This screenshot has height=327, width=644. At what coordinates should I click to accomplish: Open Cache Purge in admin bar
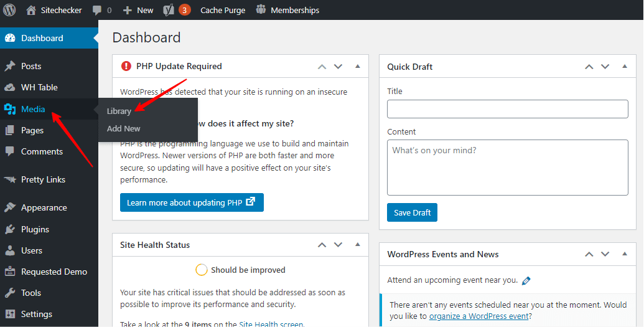(223, 11)
